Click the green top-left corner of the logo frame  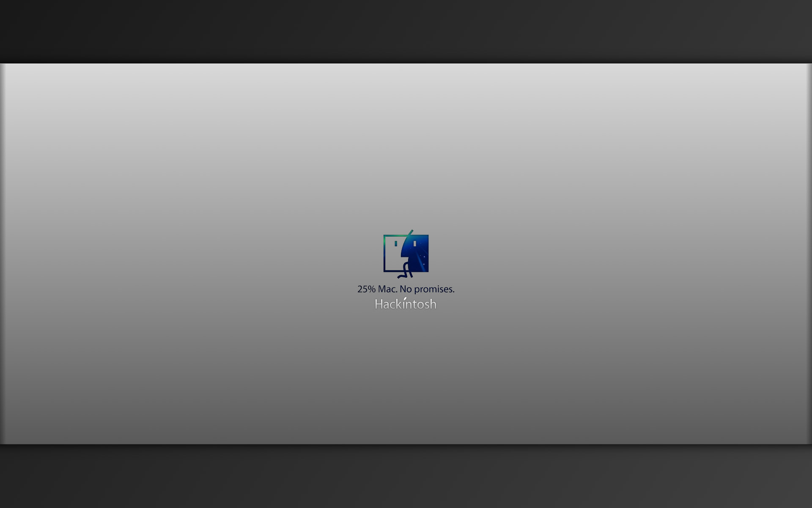385,236
